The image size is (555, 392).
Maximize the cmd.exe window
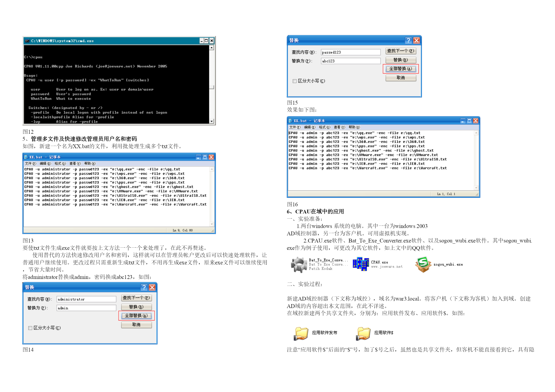(206, 41)
